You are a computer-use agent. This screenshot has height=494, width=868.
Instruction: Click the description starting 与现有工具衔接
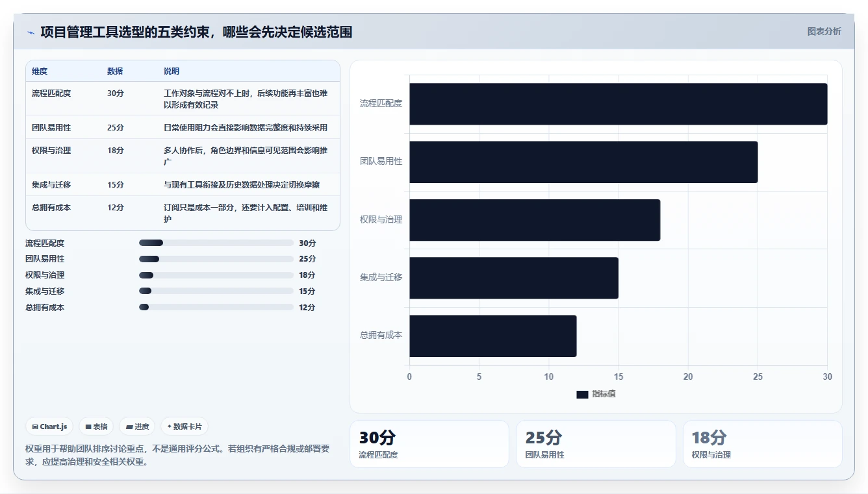[242, 185]
